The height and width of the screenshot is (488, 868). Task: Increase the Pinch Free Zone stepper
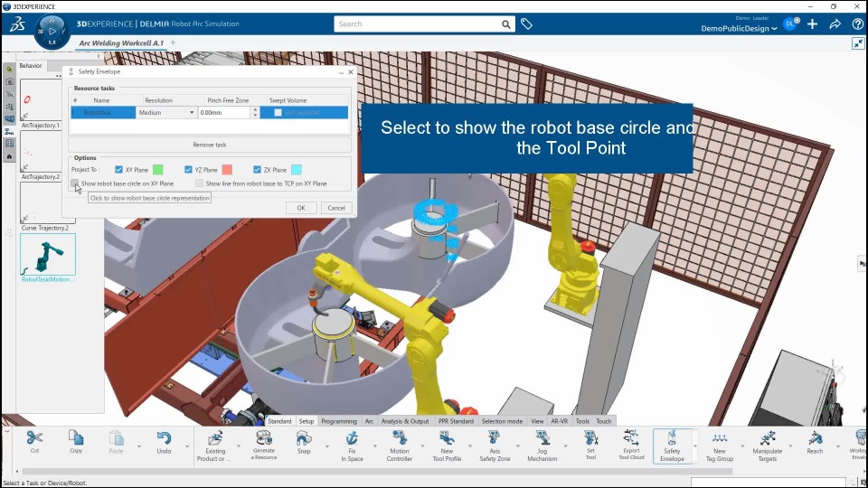pos(255,109)
